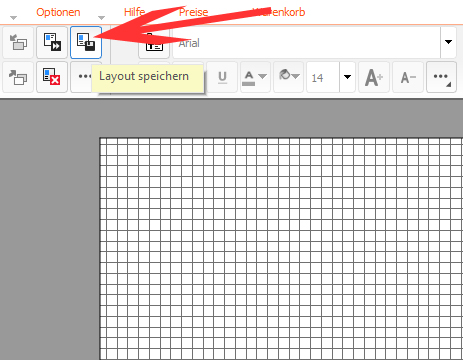Click the Layout speichern save icon
The height and width of the screenshot is (360, 463).
(86, 43)
